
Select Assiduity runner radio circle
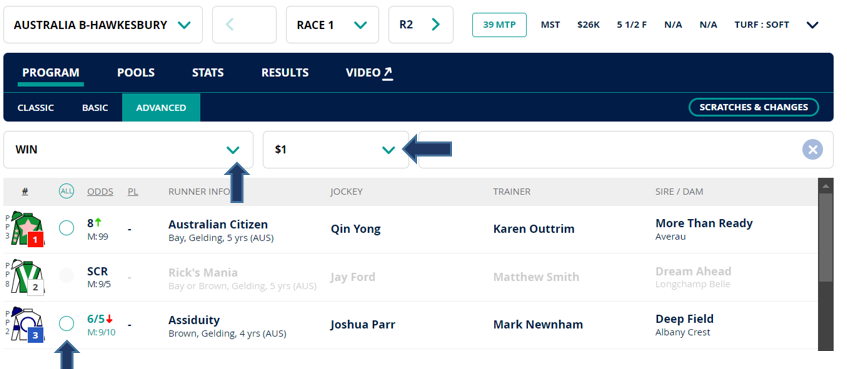pos(66,324)
